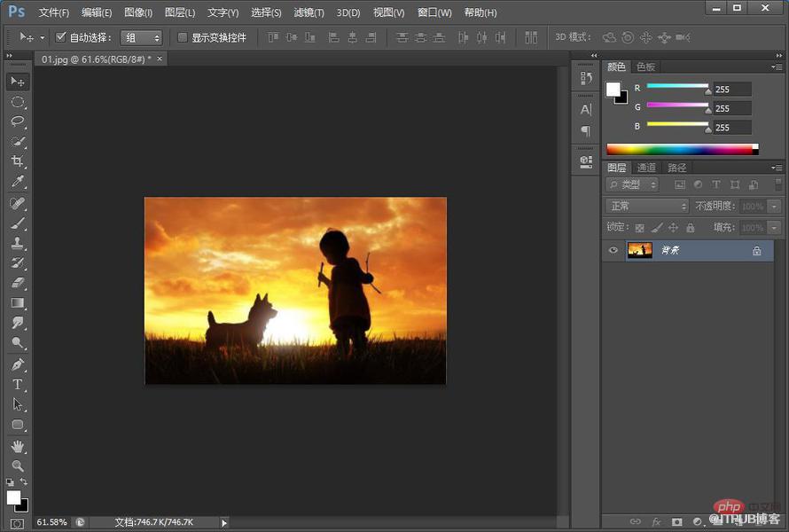The width and height of the screenshot is (789, 532).
Task: Select the Brush tool
Action: 18,223
